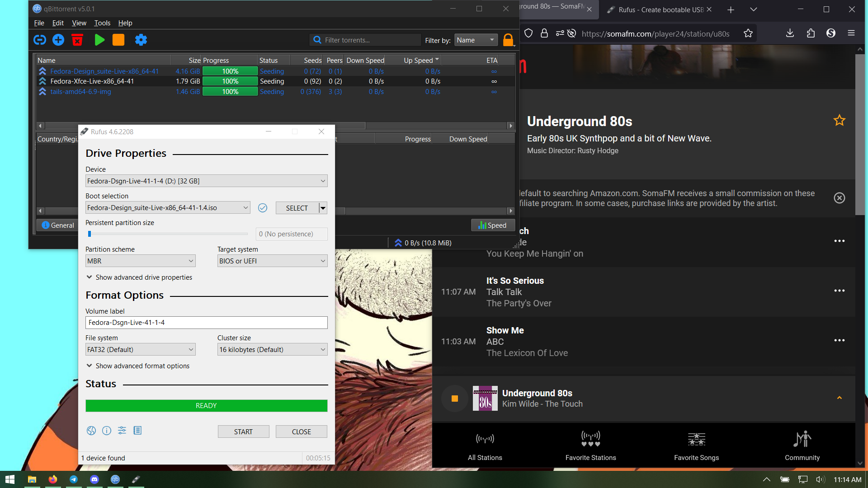Image resolution: width=868 pixels, height=488 pixels.
Task: Open Favorite Songs in SomaFM
Action: [697, 446]
